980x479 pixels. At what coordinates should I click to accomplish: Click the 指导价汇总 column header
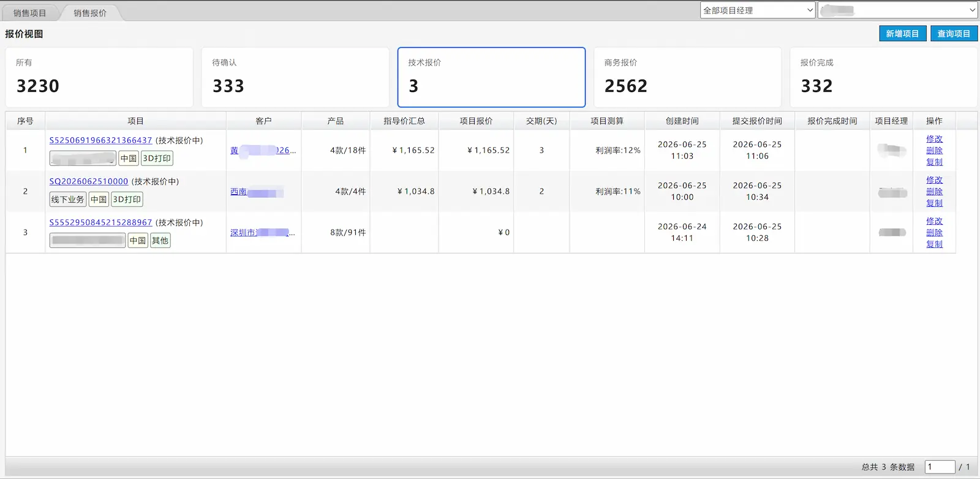click(404, 121)
